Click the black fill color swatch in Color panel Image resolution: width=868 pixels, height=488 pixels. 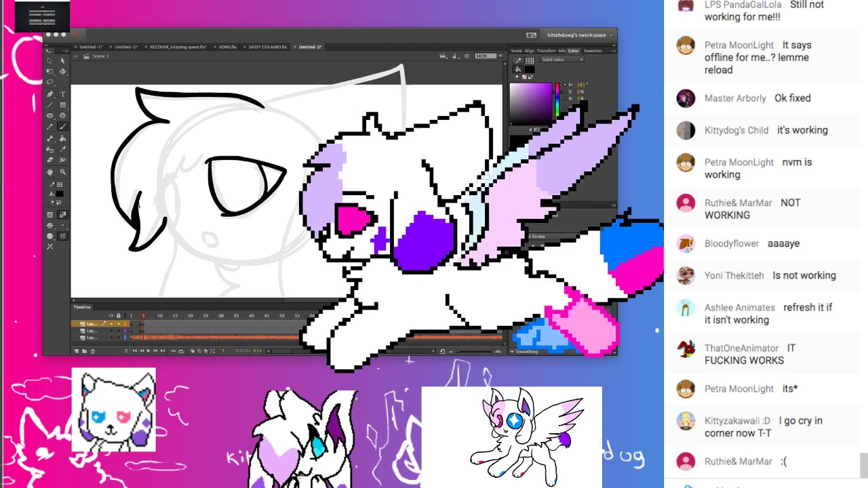pyautogui.click(x=530, y=69)
